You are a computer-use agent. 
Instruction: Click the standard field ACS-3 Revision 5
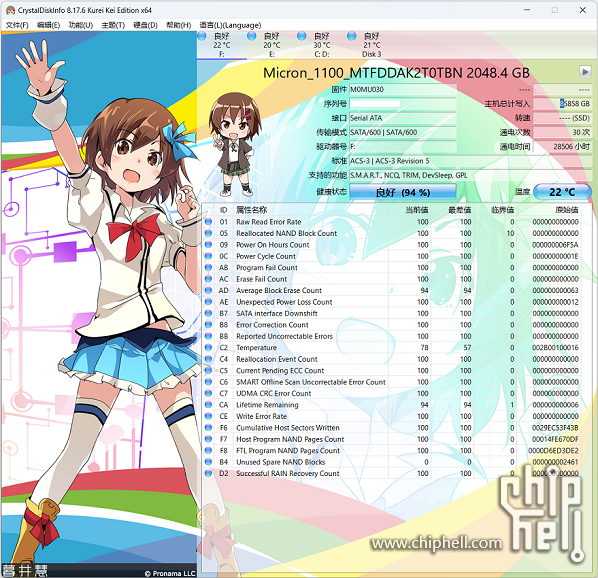470,161
